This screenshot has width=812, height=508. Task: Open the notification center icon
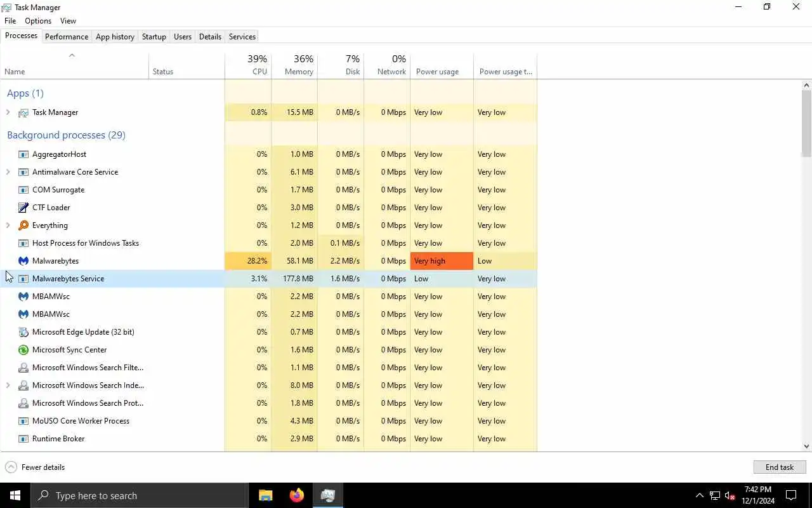(x=792, y=495)
